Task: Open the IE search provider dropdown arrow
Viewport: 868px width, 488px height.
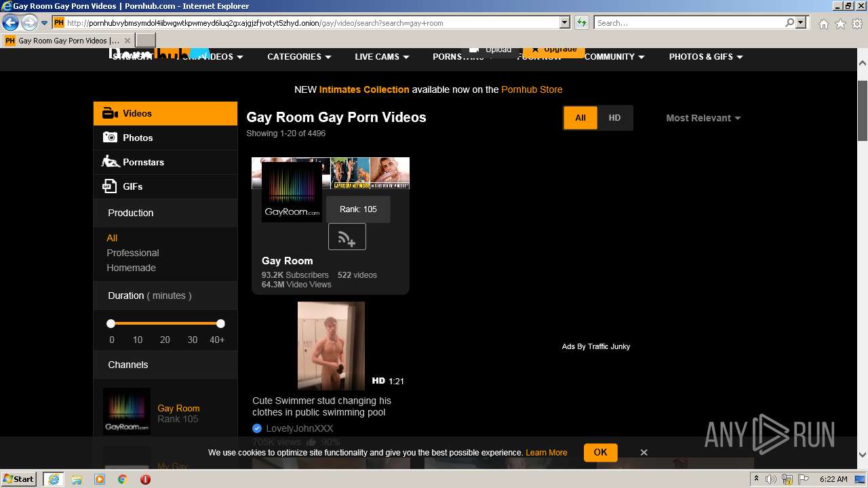Action: (x=801, y=22)
